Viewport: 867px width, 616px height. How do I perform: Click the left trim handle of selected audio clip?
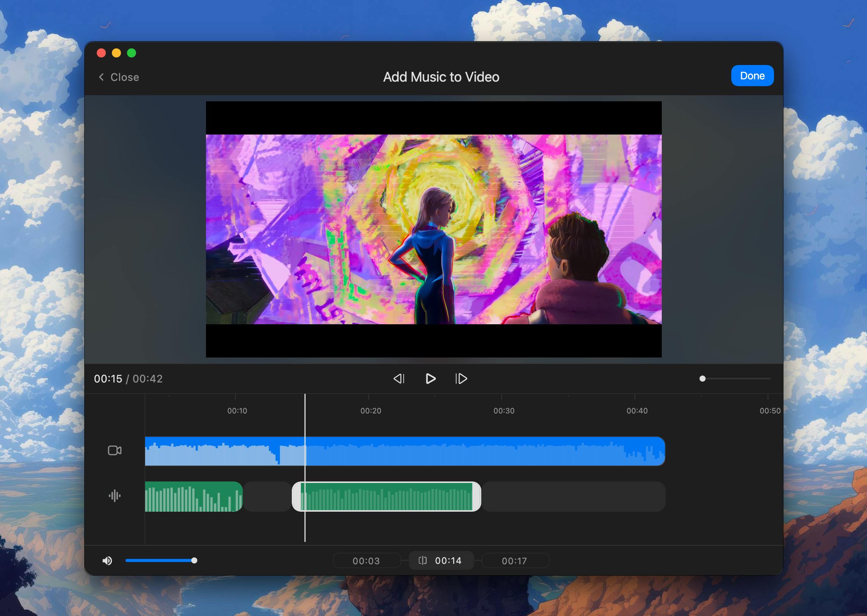pos(296,497)
